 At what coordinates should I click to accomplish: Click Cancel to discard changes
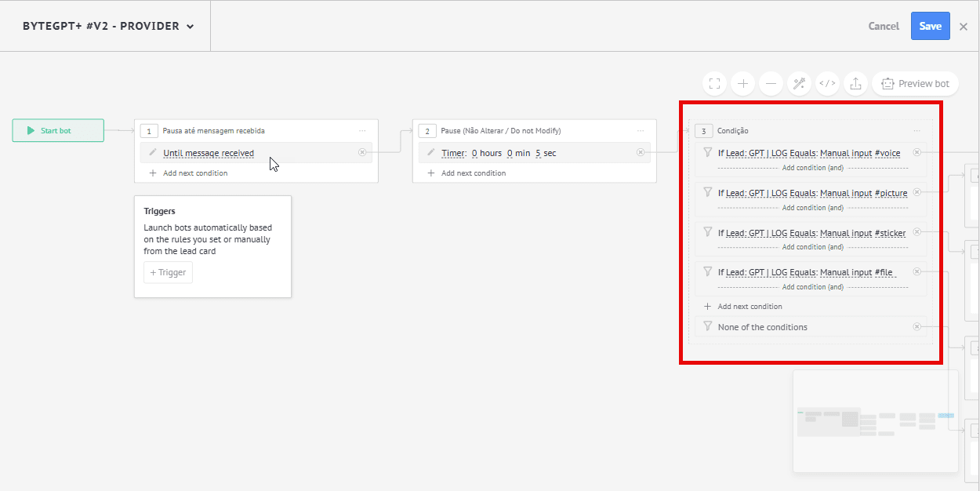coord(884,26)
